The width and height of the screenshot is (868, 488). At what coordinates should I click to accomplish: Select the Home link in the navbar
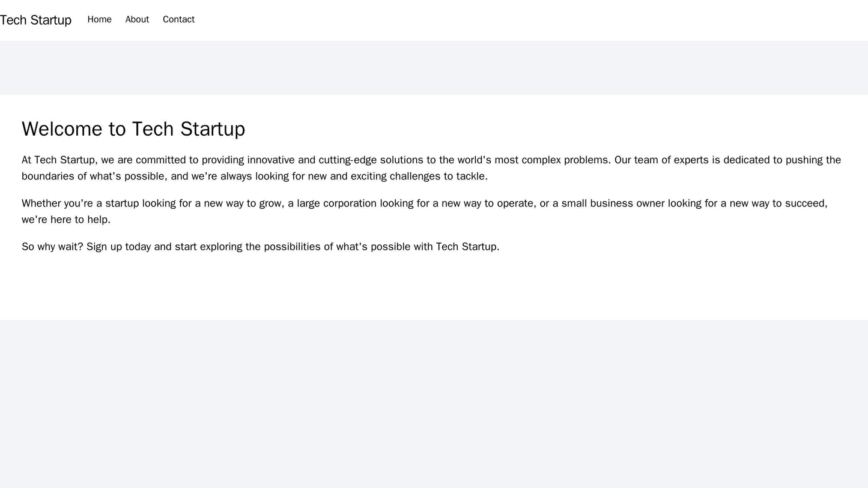pos(99,19)
